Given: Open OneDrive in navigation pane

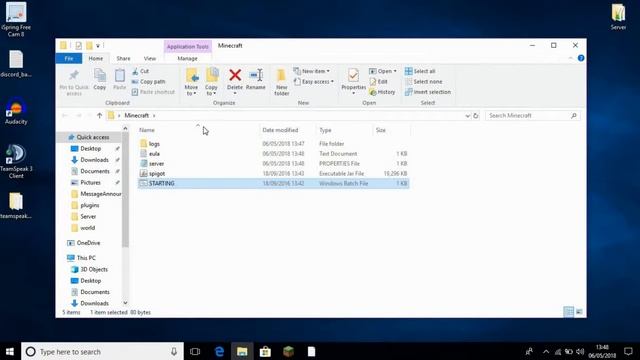Looking at the screenshot, I should (x=84, y=243).
